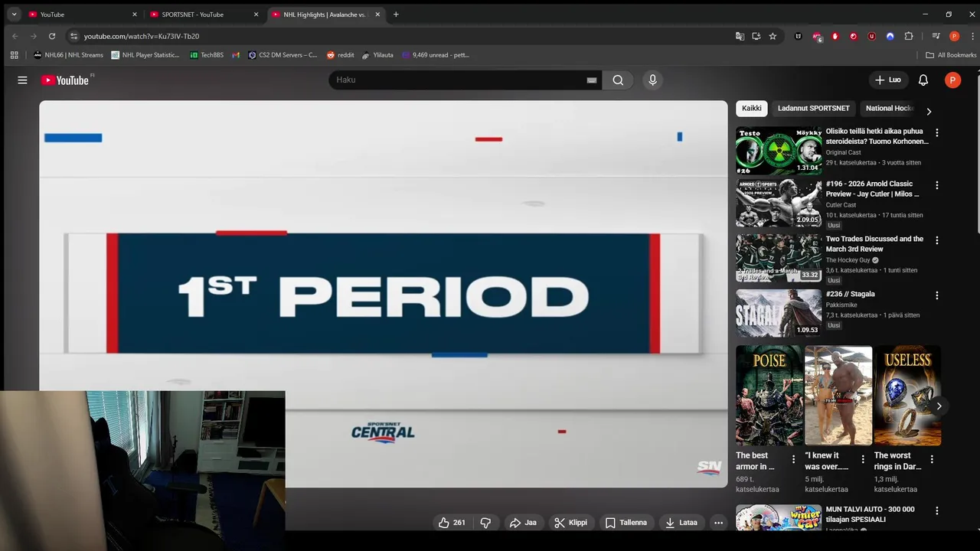This screenshot has height=551, width=980.
Task: Open options for Stagala video
Action: [x=936, y=295]
